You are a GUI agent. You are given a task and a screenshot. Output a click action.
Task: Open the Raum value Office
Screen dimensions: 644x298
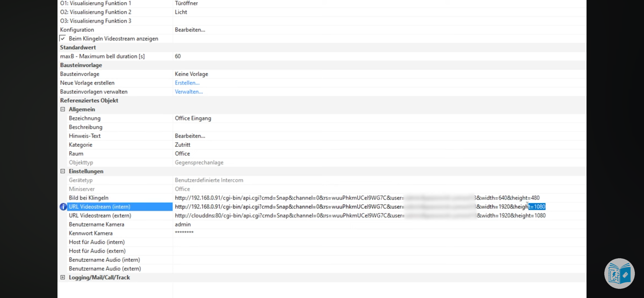(182, 154)
